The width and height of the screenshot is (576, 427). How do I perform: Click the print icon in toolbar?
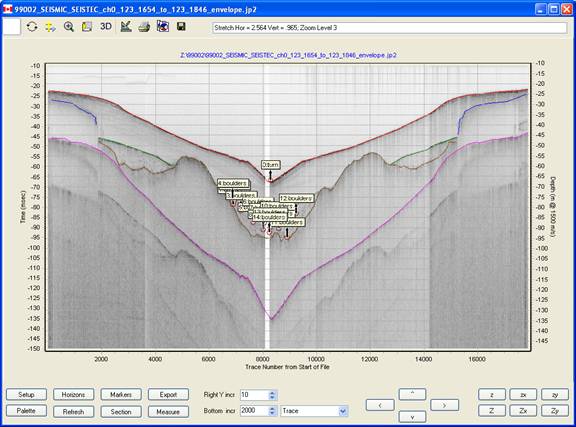(x=144, y=27)
